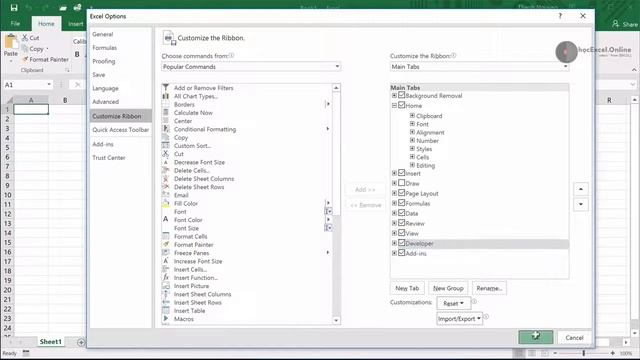Pick the Macros play icon
The height and width of the screenshot is (360, 640).
click(x=166, y=319)
